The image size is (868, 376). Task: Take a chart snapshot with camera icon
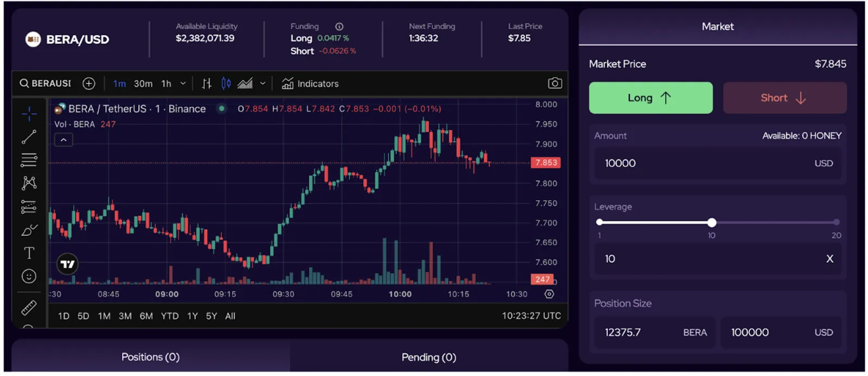555,83
